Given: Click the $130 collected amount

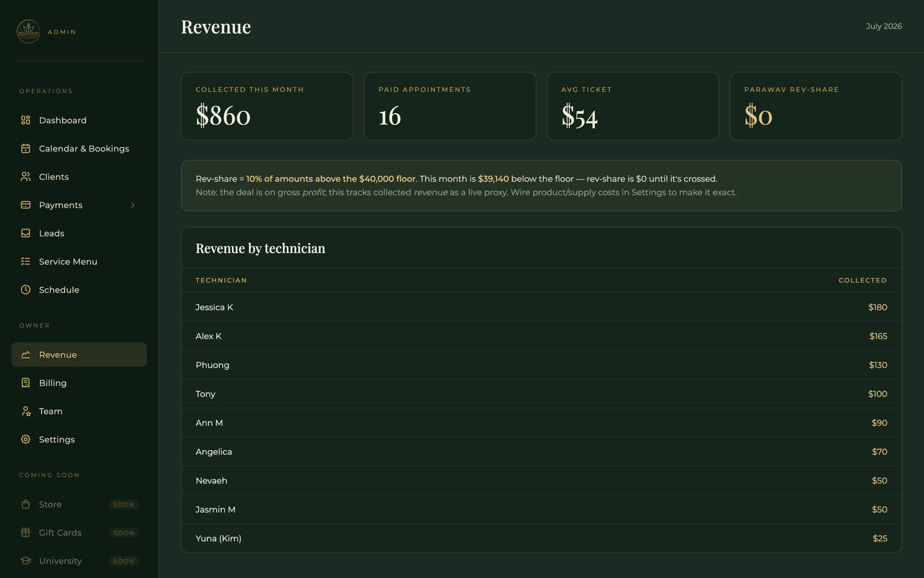Looking at the screenshot, I should [x=878, y=365].
